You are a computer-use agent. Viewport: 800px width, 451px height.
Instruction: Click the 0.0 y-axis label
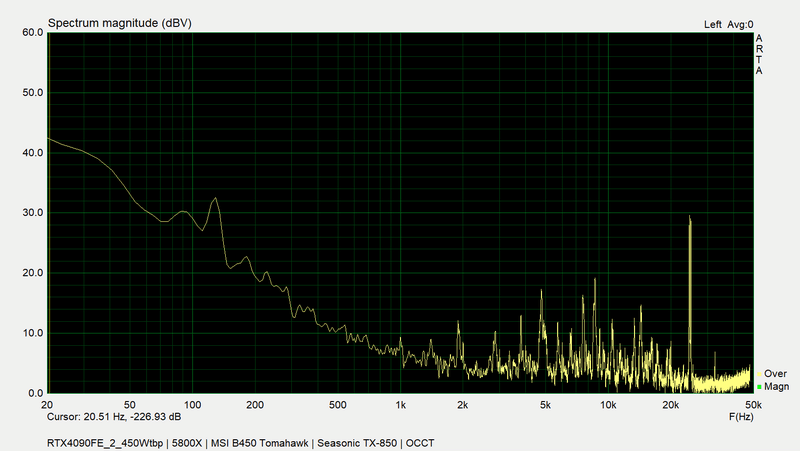[35, 393]
